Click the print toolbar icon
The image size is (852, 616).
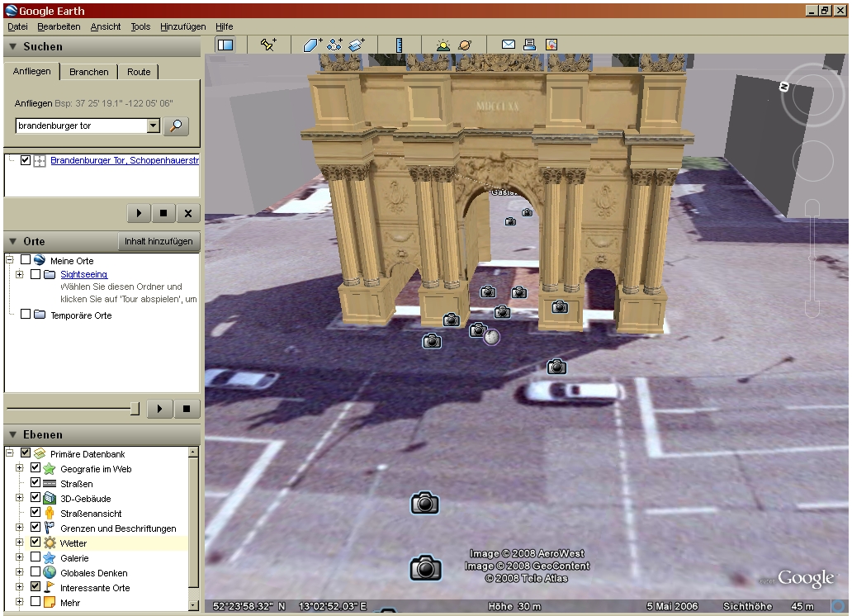point(529,45)
